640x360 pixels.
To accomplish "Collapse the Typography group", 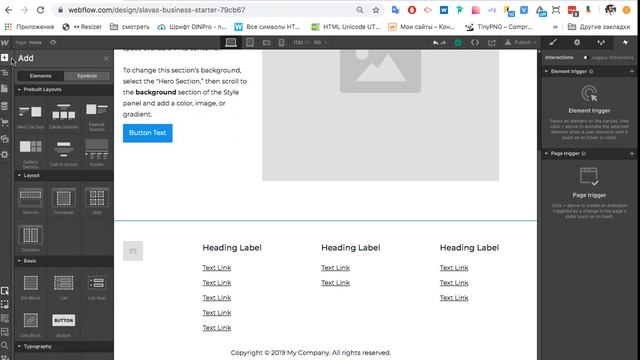I will coord(19,346).
